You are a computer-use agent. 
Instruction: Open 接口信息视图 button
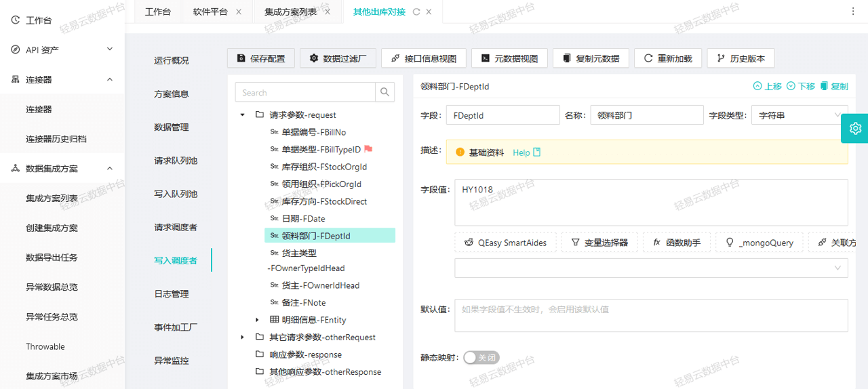coord(424,58)
